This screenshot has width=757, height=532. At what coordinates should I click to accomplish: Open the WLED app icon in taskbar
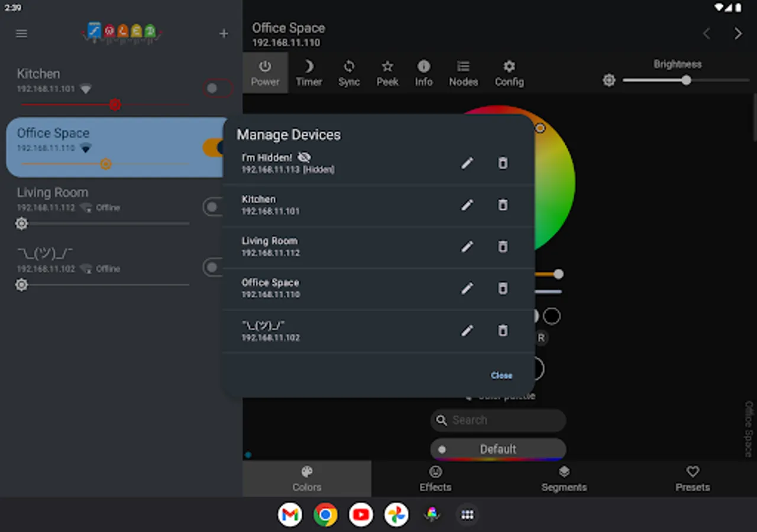(x=432, y=515)
